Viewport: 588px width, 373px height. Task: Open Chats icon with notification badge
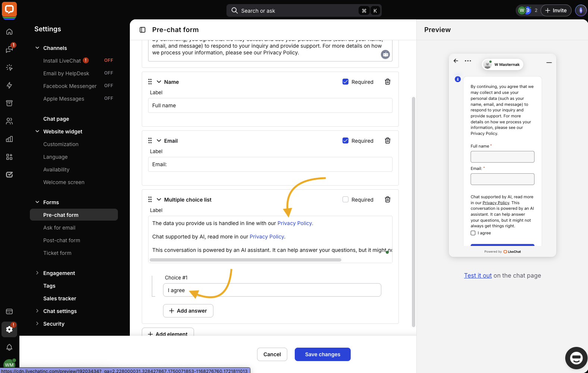point(9,49)
